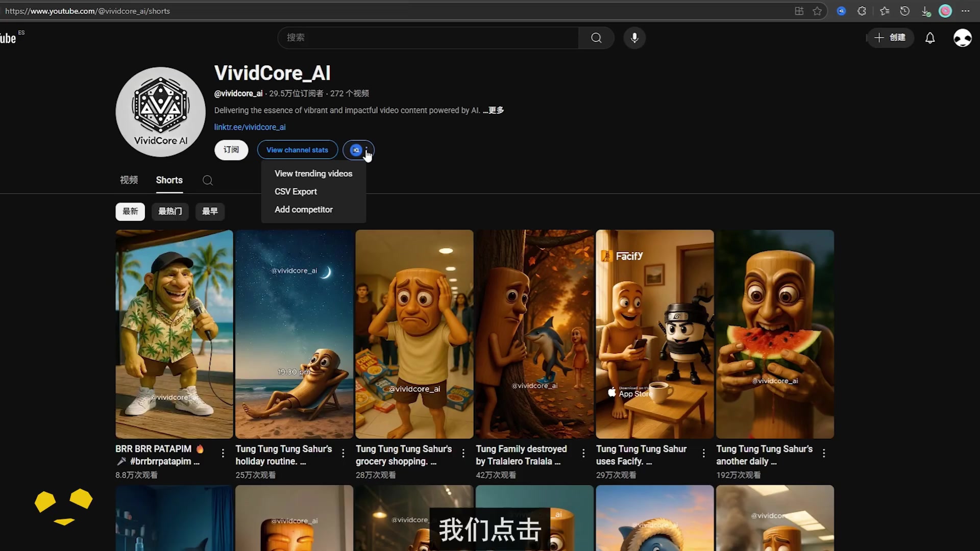Screen dimensions: 980x551
Task: Select the 最新 filter chip
Action: 130,211
